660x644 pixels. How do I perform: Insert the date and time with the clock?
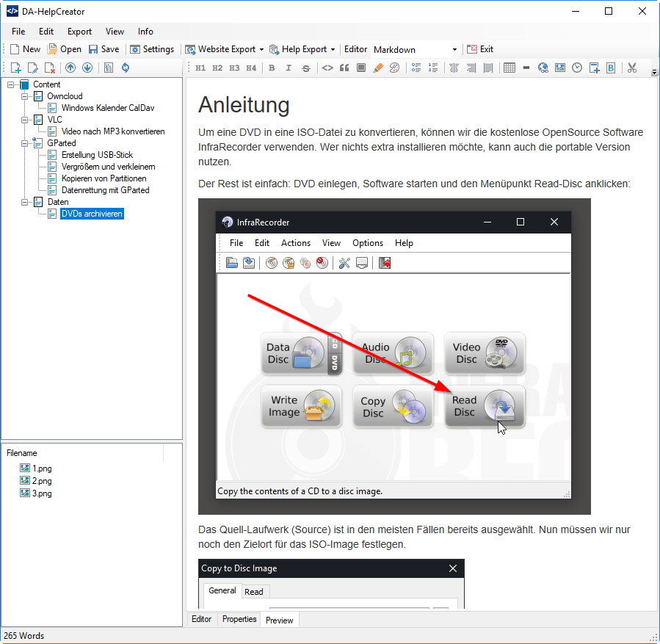(x=577, y=68)
